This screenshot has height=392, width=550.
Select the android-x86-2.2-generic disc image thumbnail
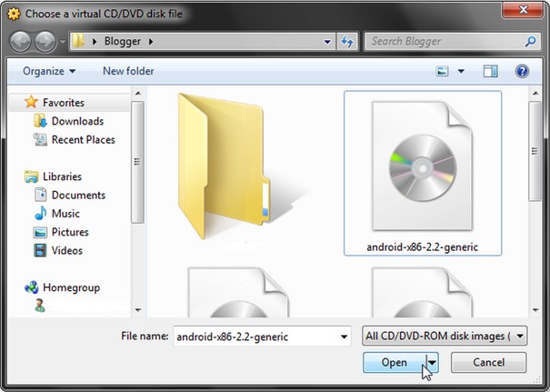pos(423,166)
